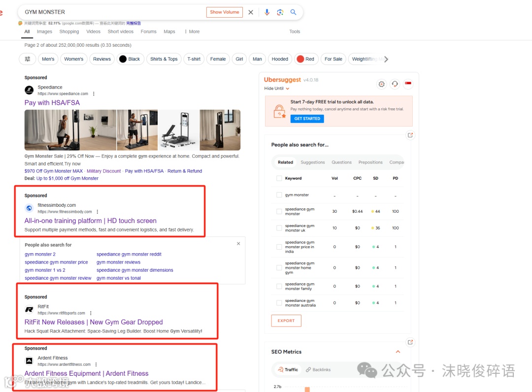Select the Prepositions keyword tab
The image size is (532, 392).
[x=370, y=163]
